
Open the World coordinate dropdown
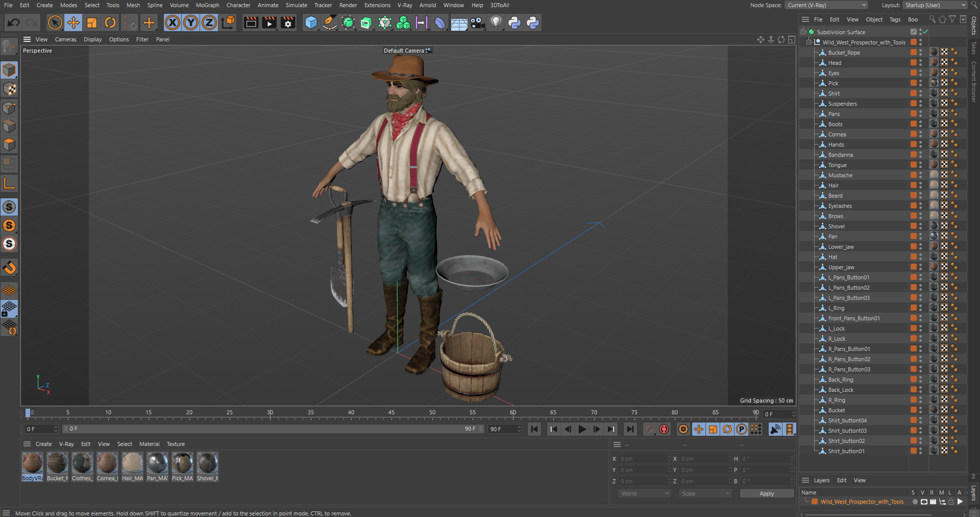point(644,494)
